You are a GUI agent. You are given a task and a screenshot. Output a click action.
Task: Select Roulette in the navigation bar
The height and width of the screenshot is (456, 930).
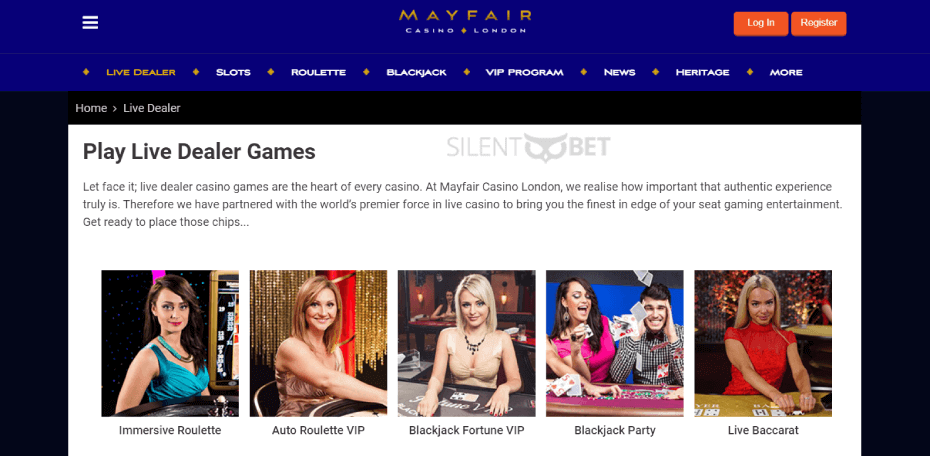coord(319,72)
